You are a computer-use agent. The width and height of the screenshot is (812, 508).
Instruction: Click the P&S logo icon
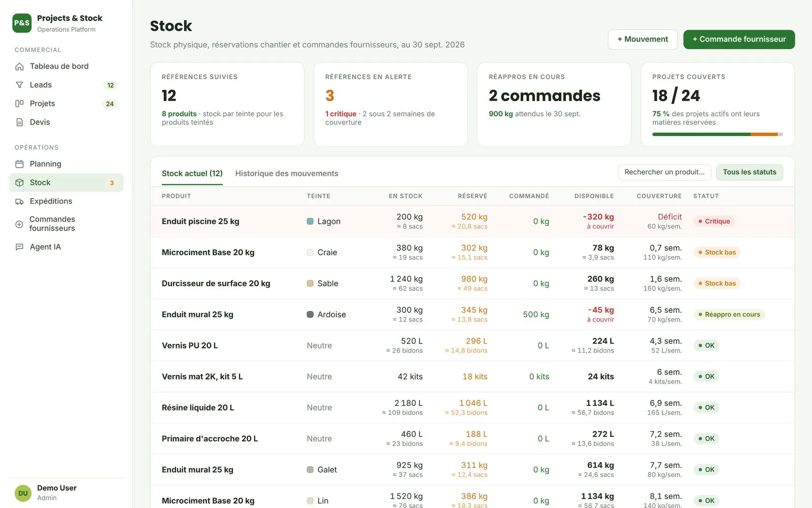22,23
